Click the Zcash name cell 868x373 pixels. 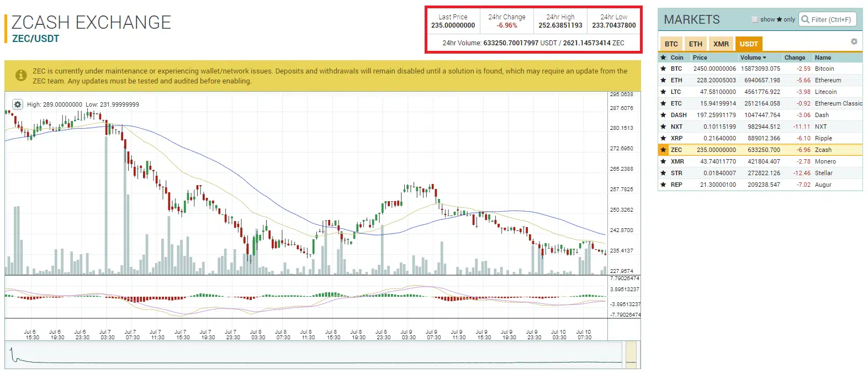(x=823, y=150)
